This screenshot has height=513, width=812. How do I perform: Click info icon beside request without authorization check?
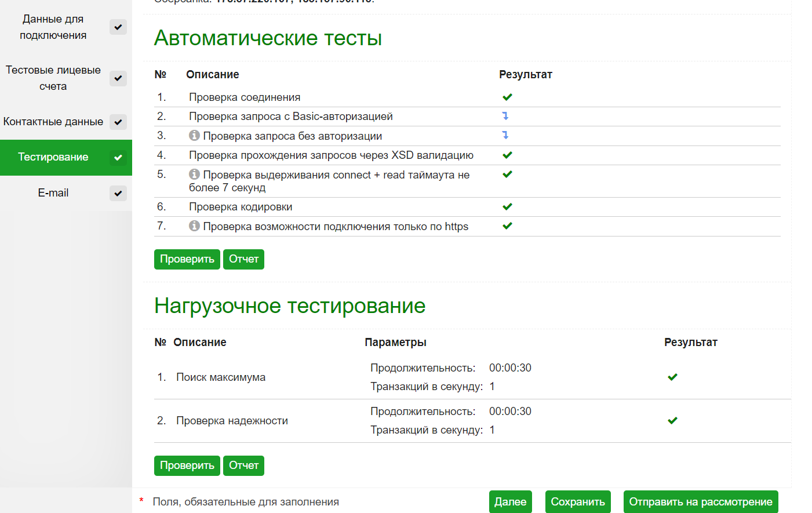194,136
